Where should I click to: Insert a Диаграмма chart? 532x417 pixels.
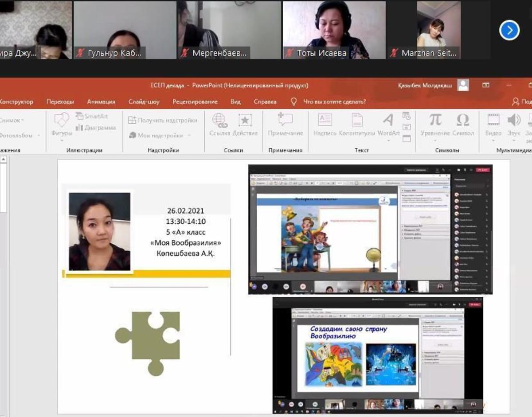point(96,128)
